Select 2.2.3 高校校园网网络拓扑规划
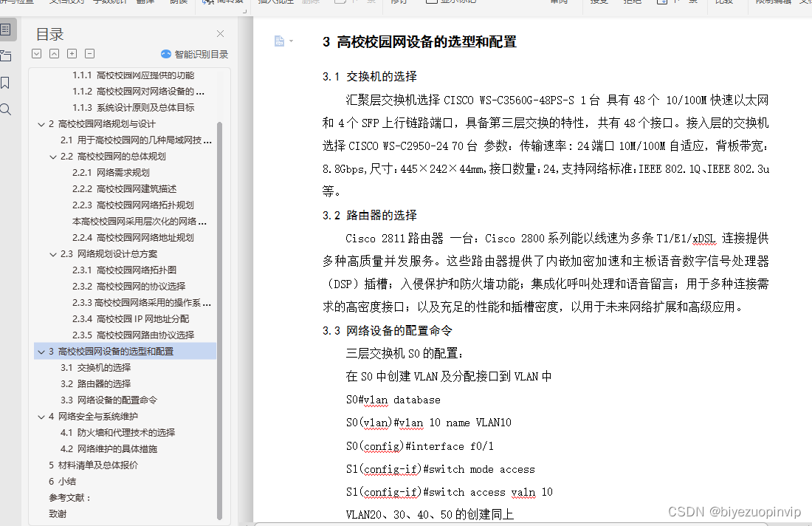 click(133, 205)
